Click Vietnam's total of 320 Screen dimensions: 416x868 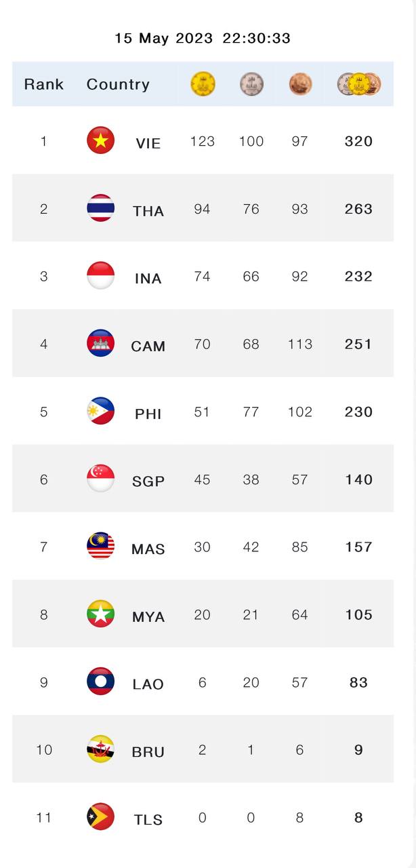click(x=358, y=141)
